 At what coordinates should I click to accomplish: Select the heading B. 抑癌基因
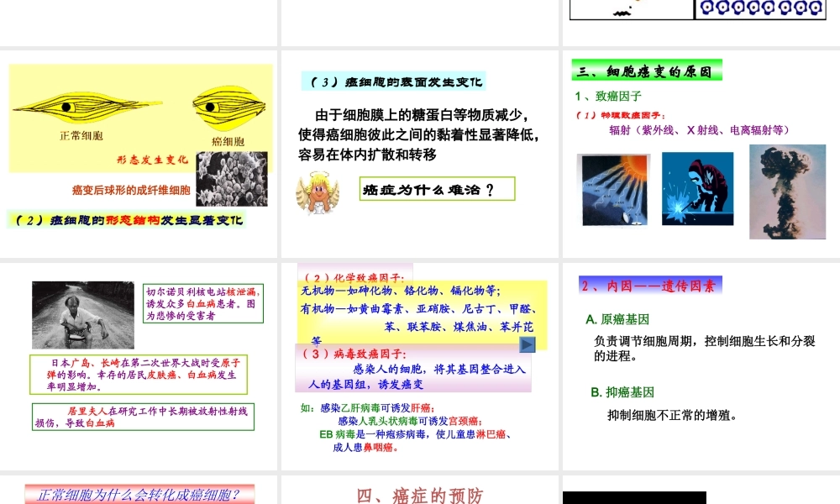(622, 392)
